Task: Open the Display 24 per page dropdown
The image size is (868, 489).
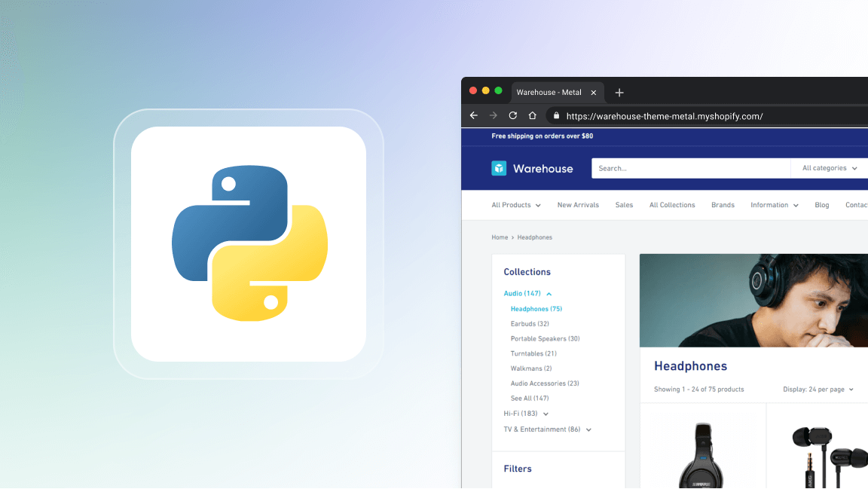Action: [x=818, y=389]
